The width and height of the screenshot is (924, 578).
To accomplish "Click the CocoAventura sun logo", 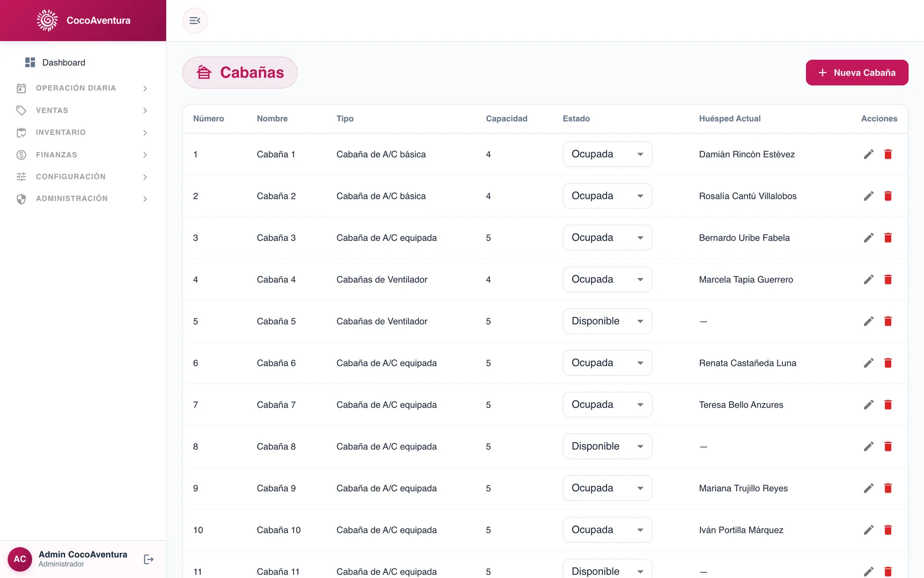I will (47, 21).
